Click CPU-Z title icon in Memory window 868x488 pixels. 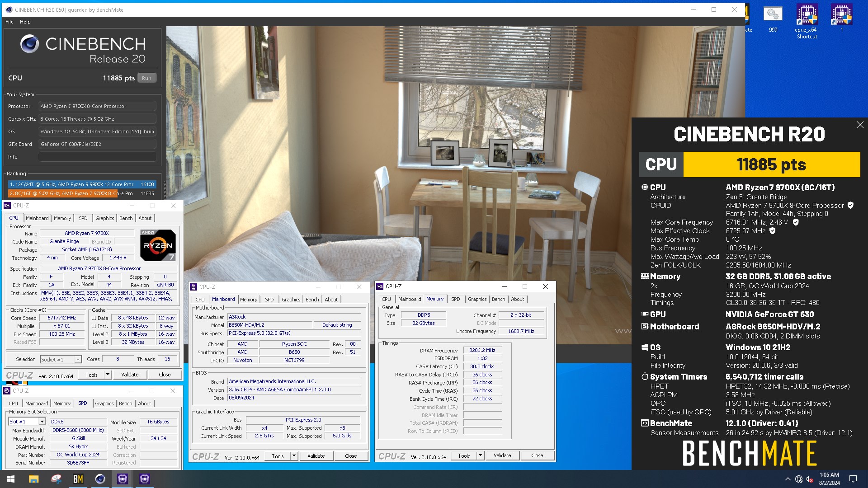coord(380,286)
